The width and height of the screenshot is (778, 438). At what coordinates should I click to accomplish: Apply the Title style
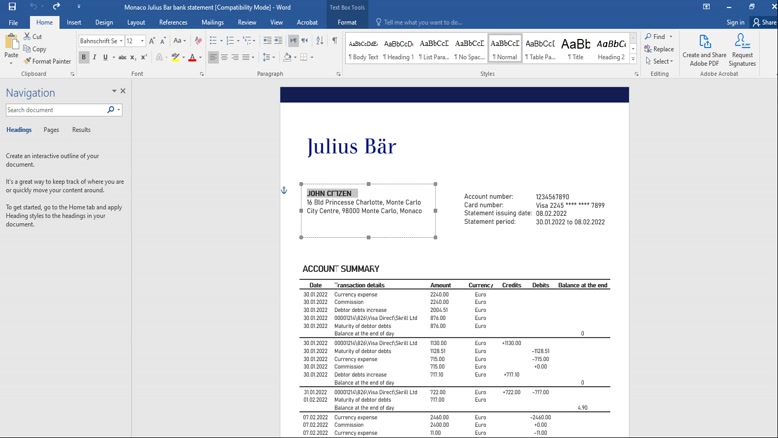point(576,49)
